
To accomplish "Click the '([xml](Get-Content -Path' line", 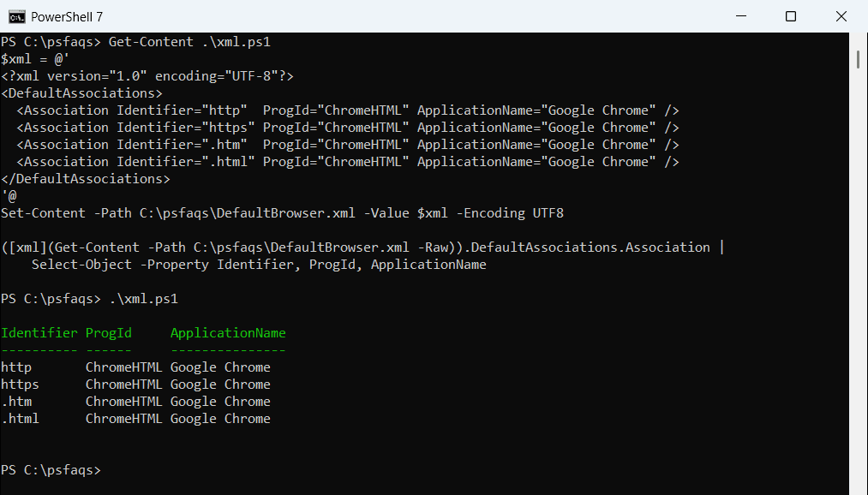I will click(x=362, y=247).
